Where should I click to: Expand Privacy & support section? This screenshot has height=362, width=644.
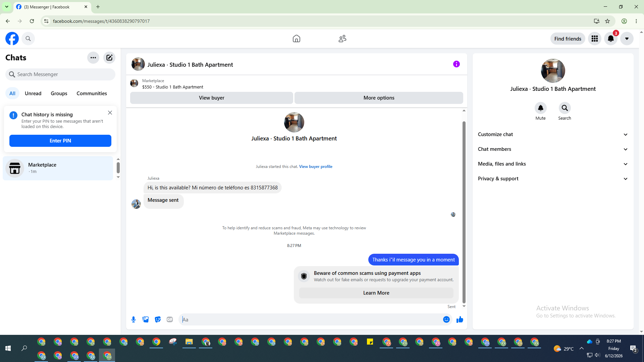(x=553, y=179)
